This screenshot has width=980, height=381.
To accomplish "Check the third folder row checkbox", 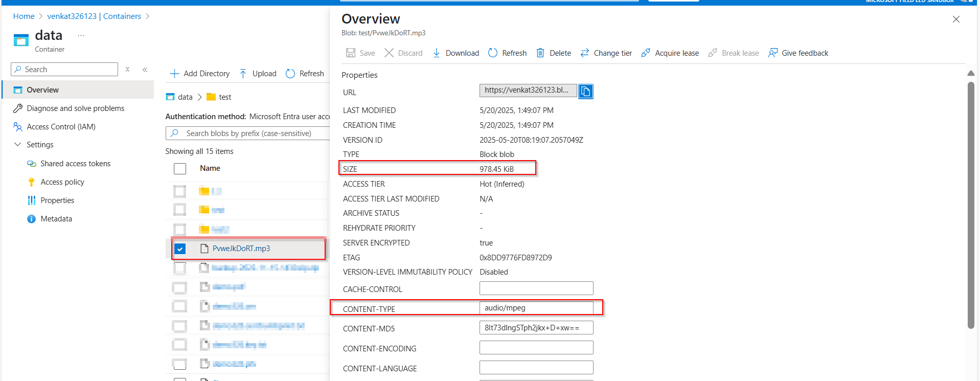I will click(180, 229).
